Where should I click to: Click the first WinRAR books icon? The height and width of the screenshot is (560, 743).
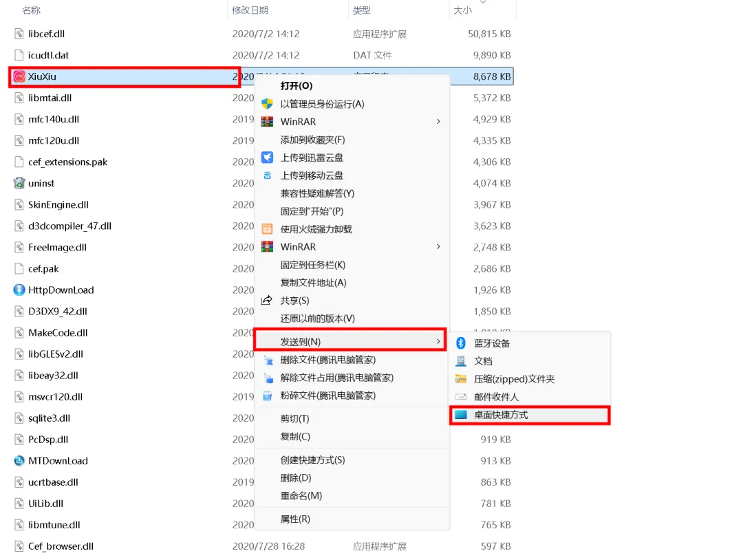pos(267,122)
